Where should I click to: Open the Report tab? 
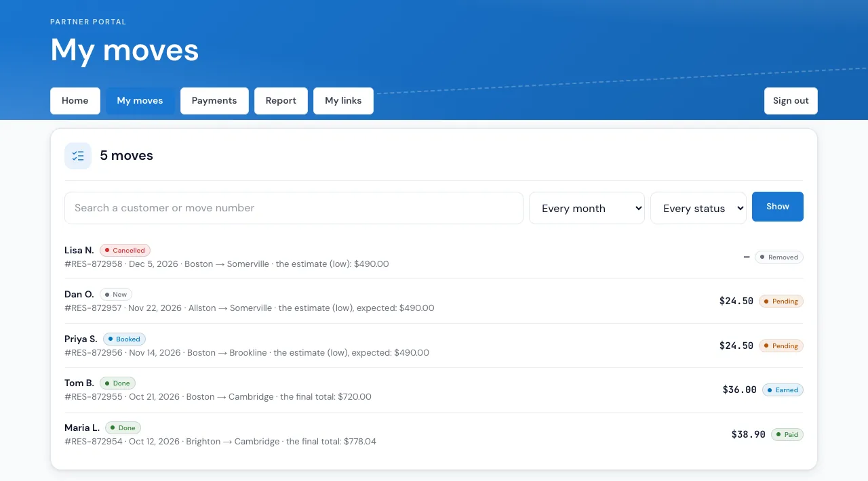281,101
